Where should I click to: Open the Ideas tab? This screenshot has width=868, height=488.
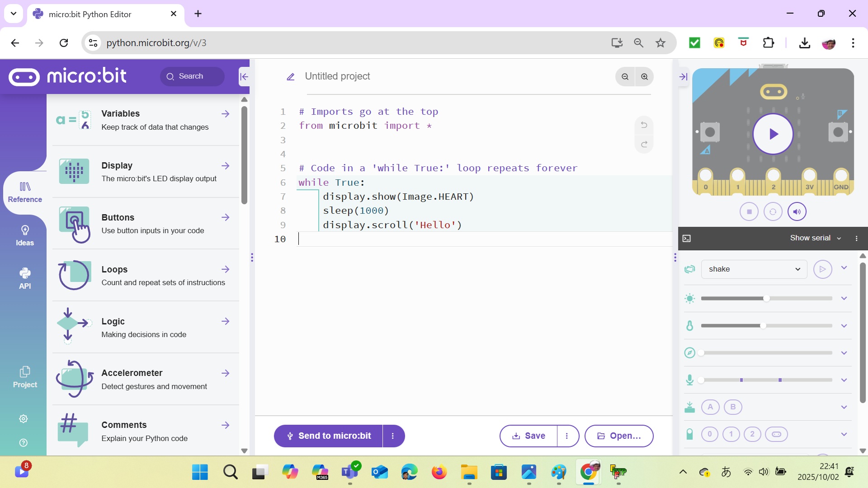tap(25, 235)
